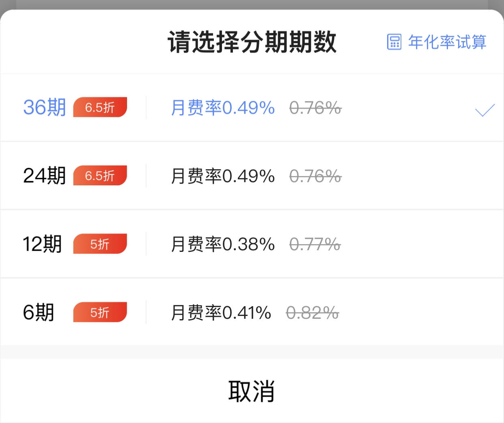Tap the 请选择分期期数 sheet title
This screenshot has width=504, height=423.
(x=252, y=42)
